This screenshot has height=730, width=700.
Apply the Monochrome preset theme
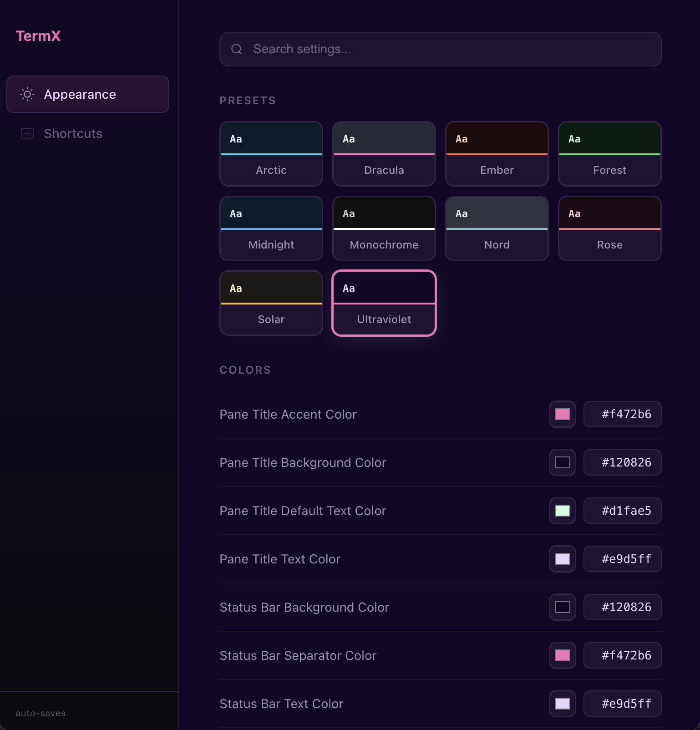click(384, 228)
